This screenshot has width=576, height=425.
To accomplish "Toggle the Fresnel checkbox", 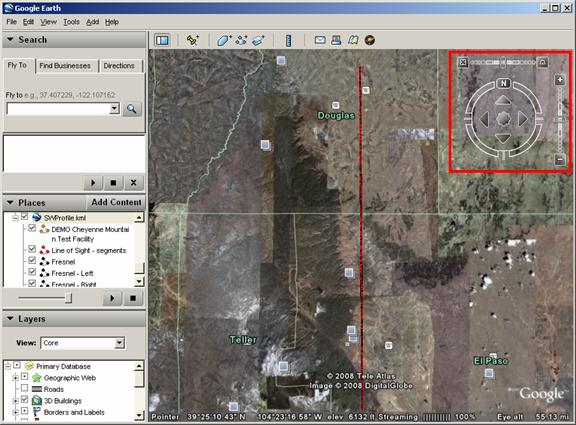I will point(32,260).
